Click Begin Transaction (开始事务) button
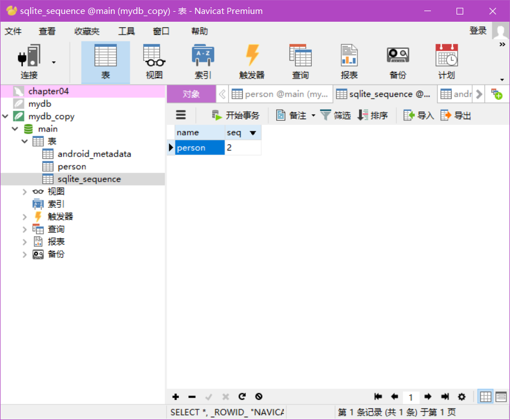 [x=236, y=115]
